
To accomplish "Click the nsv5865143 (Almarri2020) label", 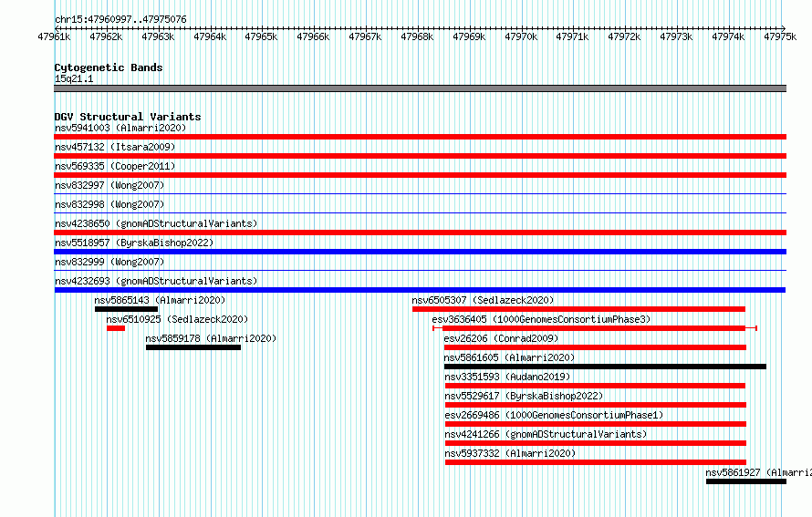I will coord(160,300).
